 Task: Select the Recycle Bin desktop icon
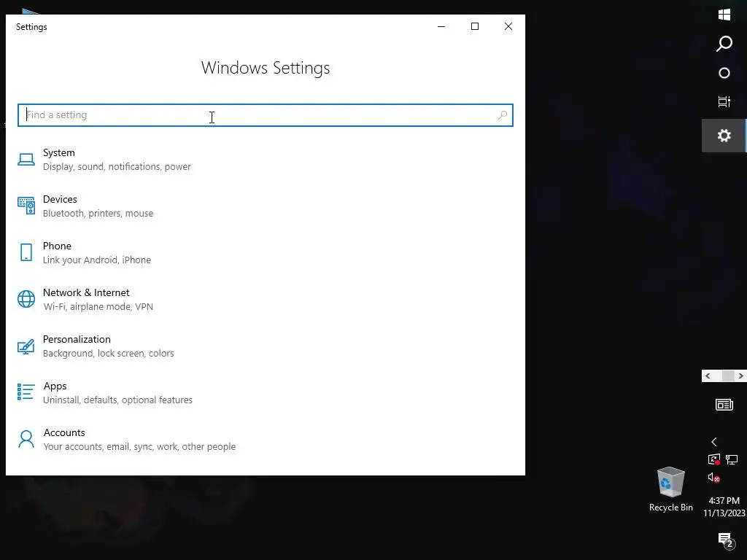click(x=671, y=489)
